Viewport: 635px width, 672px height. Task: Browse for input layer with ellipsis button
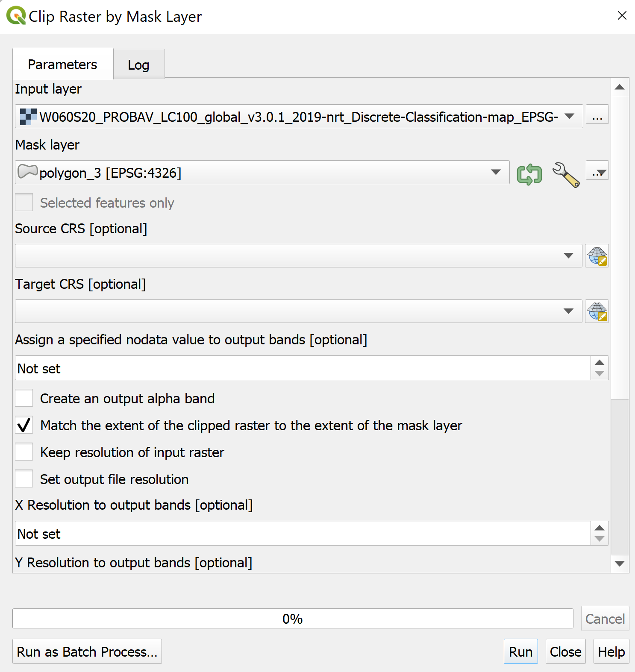point(597,116)
